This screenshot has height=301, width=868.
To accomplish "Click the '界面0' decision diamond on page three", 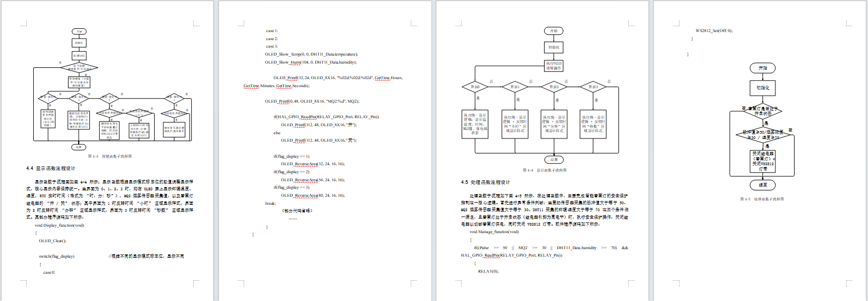I will tap(475, 87).
